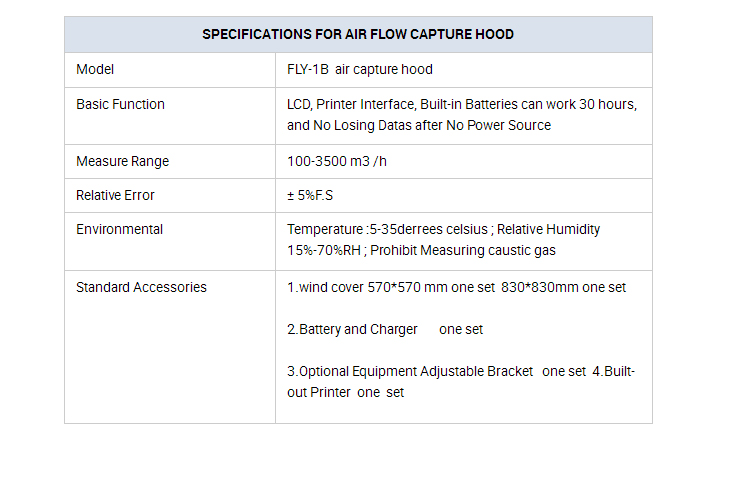The height and width of the screenshot is (494, 750).
Task: Click the '2.Battery and Charger' text
Action: [x=352, y=329]
